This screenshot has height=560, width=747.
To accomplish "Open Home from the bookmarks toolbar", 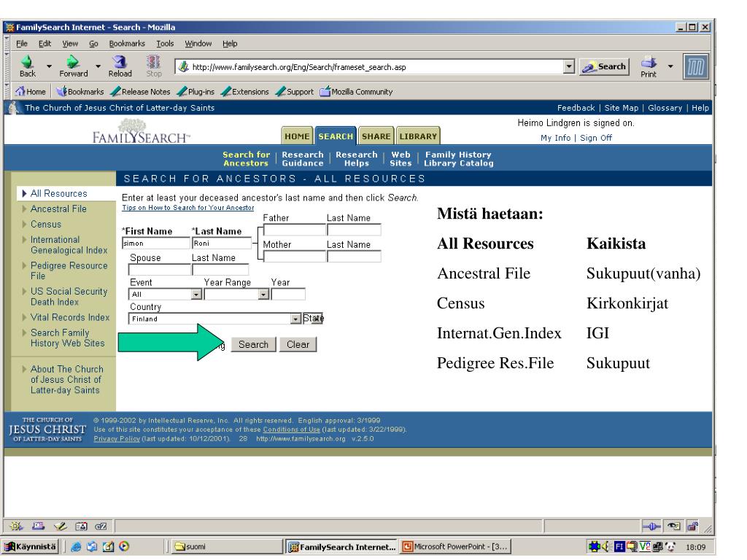I will click(31, 91).
